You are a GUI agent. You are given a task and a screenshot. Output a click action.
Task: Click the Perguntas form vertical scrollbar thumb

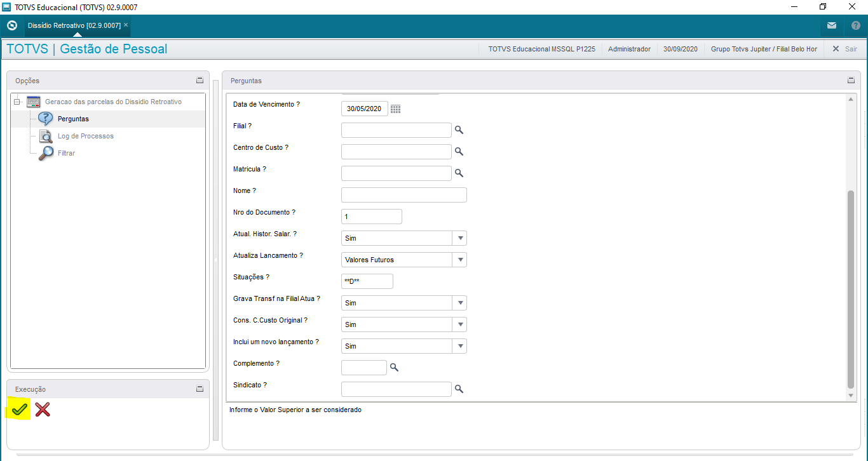coord(851,289)
